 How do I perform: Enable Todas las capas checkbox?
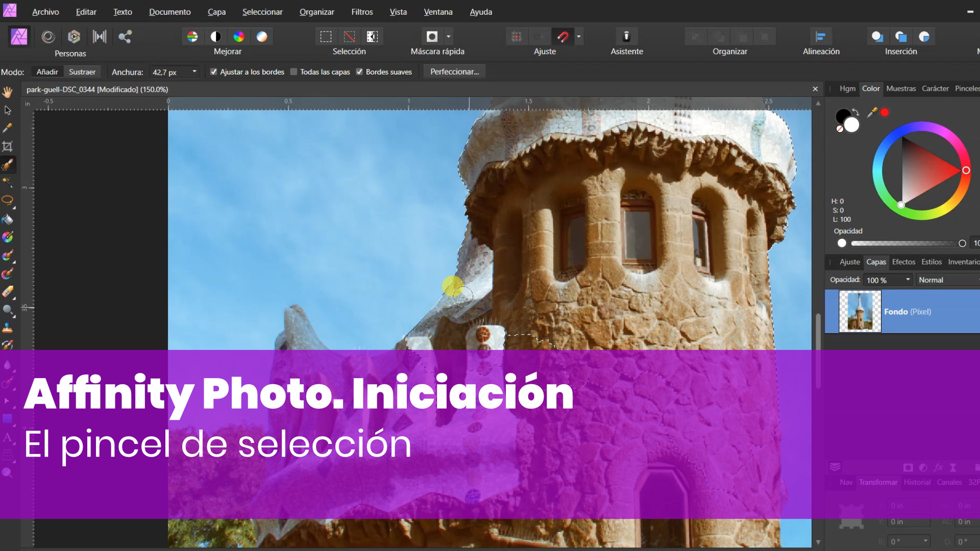point(293,72)
